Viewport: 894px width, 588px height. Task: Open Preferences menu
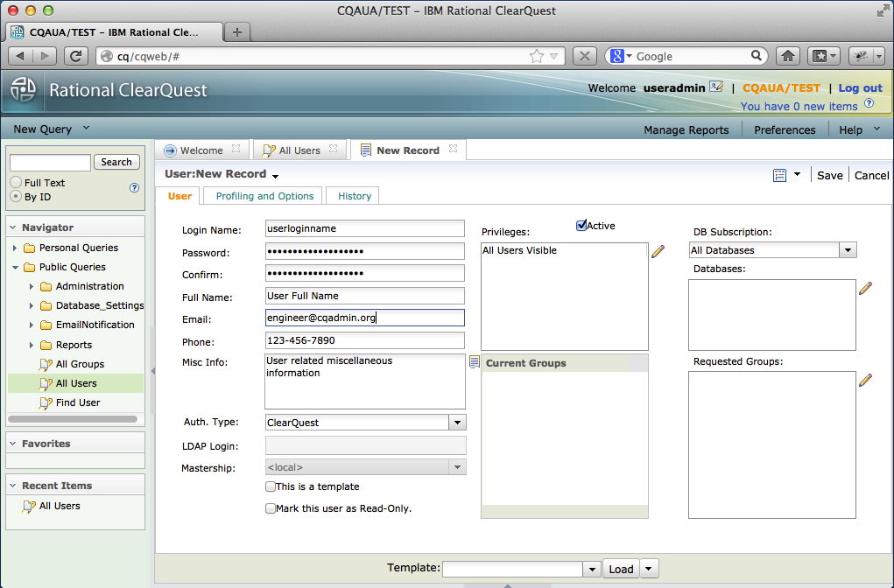click(785, 129)
